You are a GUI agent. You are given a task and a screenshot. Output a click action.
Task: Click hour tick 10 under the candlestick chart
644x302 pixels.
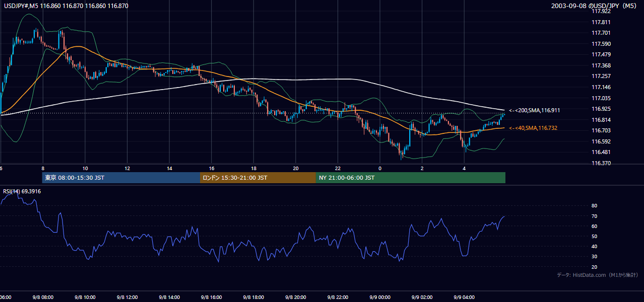[x=85, y=169]
